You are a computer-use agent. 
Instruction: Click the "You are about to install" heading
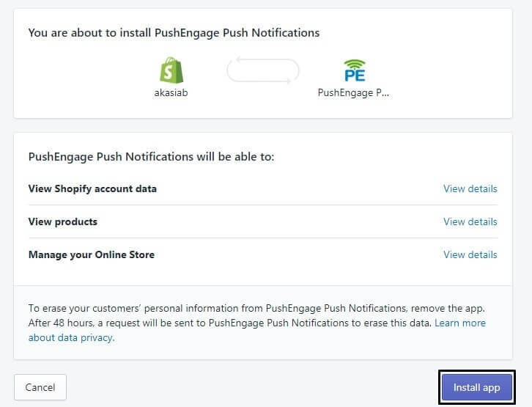tap(174, 33)
